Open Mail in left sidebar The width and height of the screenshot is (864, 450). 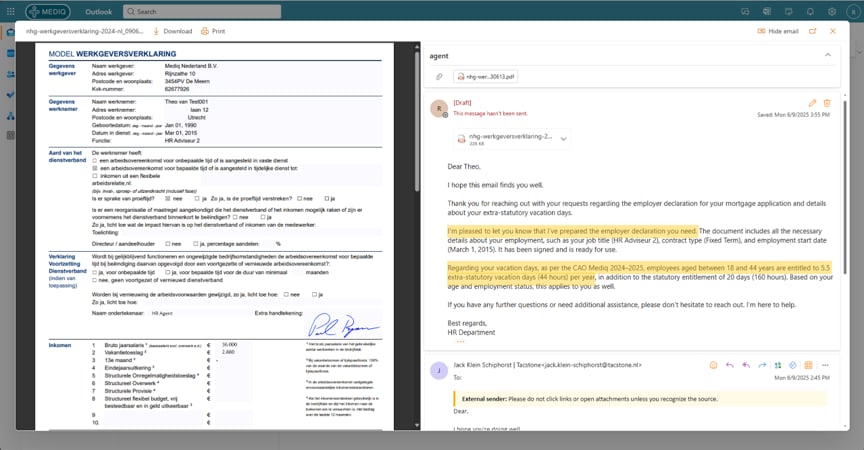coord(10,32)
